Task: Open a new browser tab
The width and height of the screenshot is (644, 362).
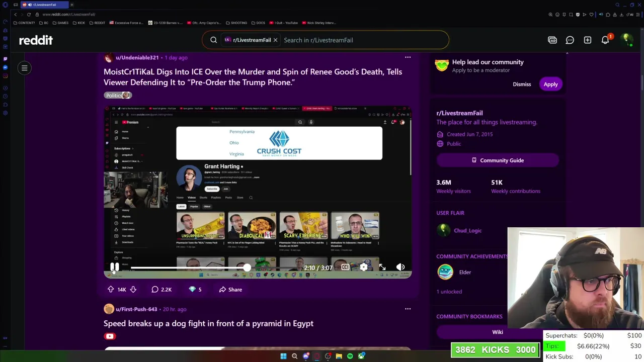Action: point(71,5)
